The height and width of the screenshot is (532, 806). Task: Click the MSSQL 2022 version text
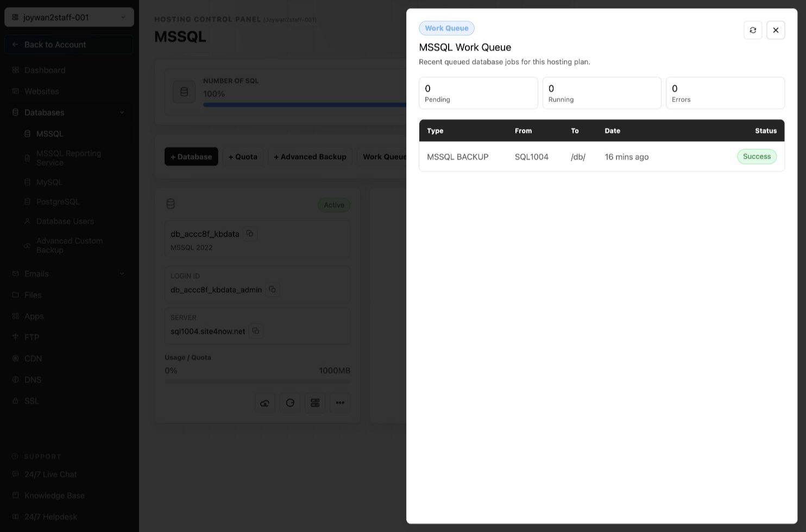[x=192, y=248]
